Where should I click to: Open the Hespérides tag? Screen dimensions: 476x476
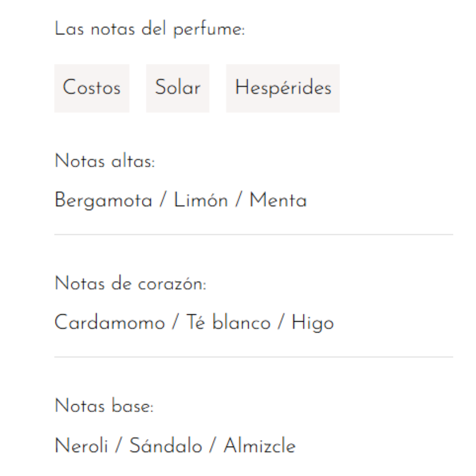click(283, 88)
